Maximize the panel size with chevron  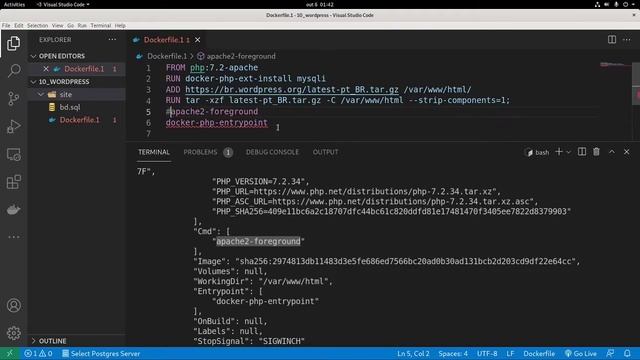point(612,152)
